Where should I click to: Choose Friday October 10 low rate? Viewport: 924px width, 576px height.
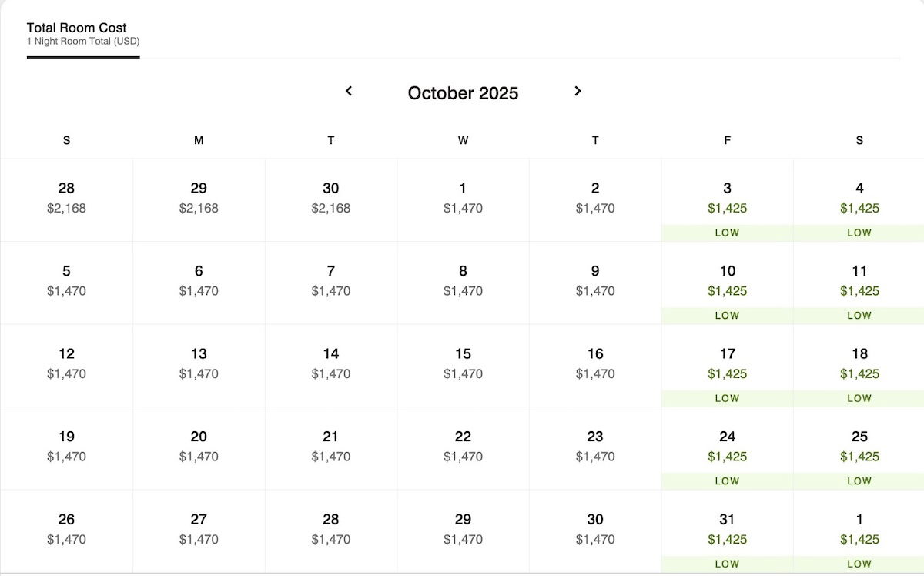727,283
